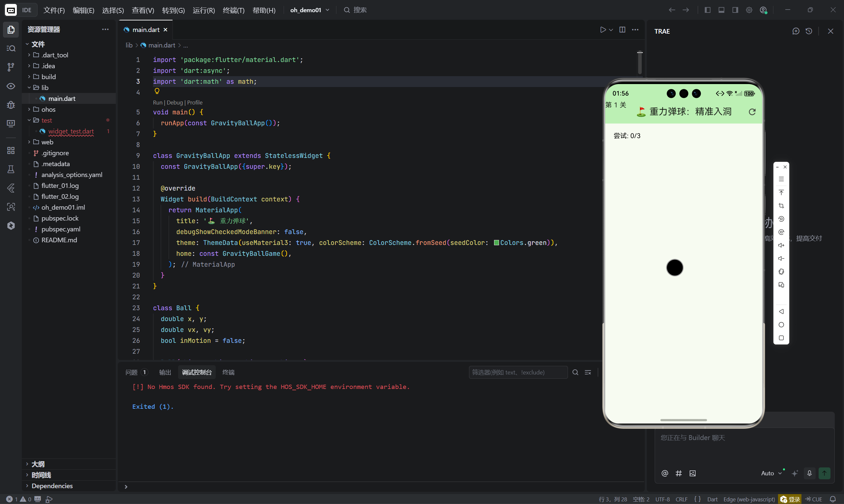Open the Run and Debug bug icon
Viewport: 844px width, 504px height.
11,104
